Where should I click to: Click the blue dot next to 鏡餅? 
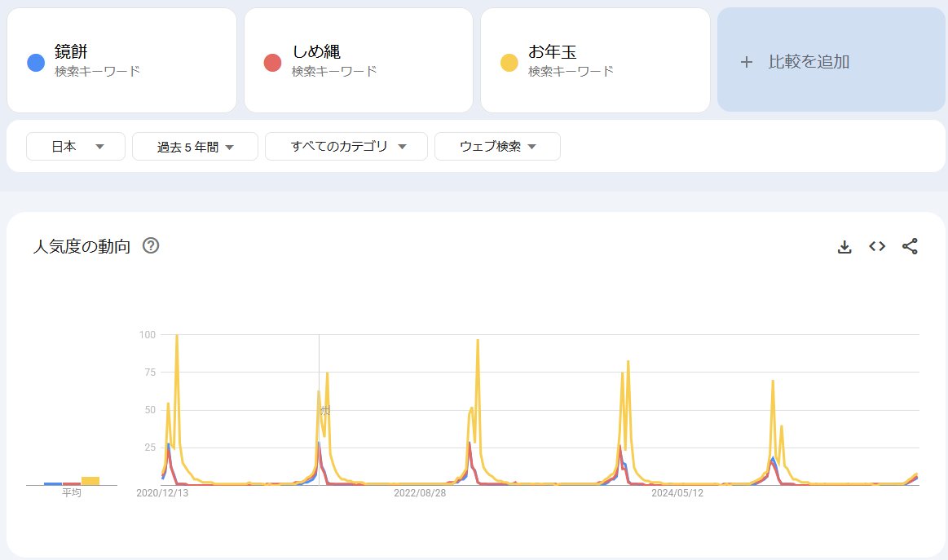pyautogui.click(x=36, y=63)
